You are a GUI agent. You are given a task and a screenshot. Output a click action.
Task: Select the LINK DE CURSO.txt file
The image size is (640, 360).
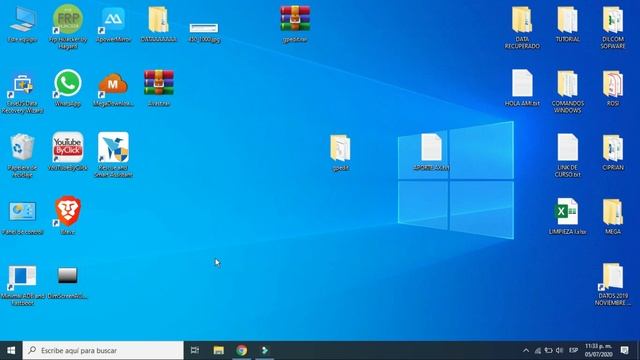(x=567, y=147)
